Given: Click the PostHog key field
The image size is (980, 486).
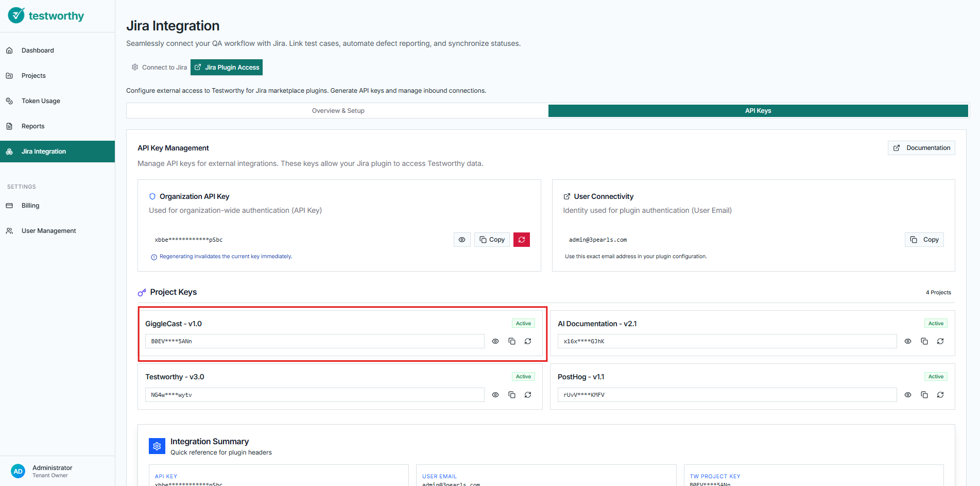Looking at the screenshot, I should (727, 395).
